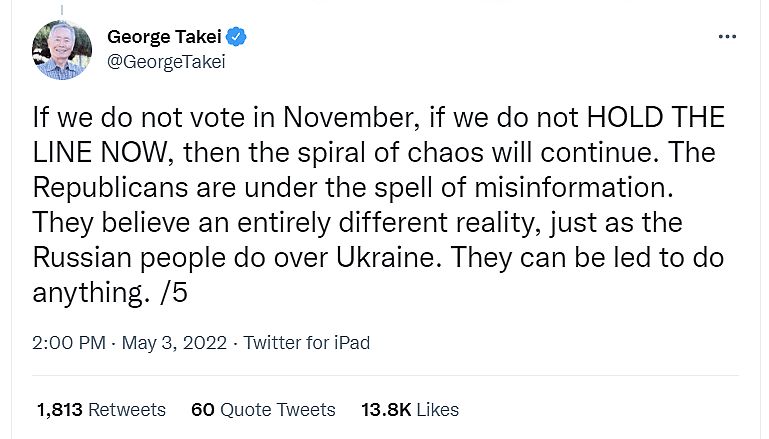Click the blue verified badge icon

pos(237,38)
